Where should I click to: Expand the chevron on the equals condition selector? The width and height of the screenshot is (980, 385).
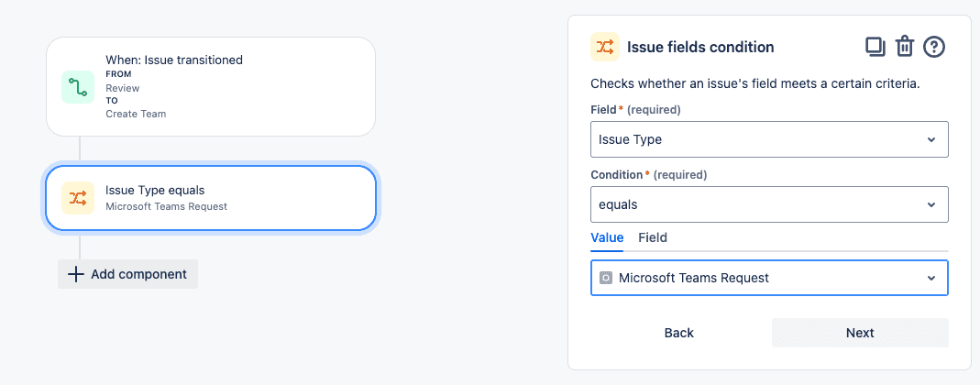coord(931,204)
